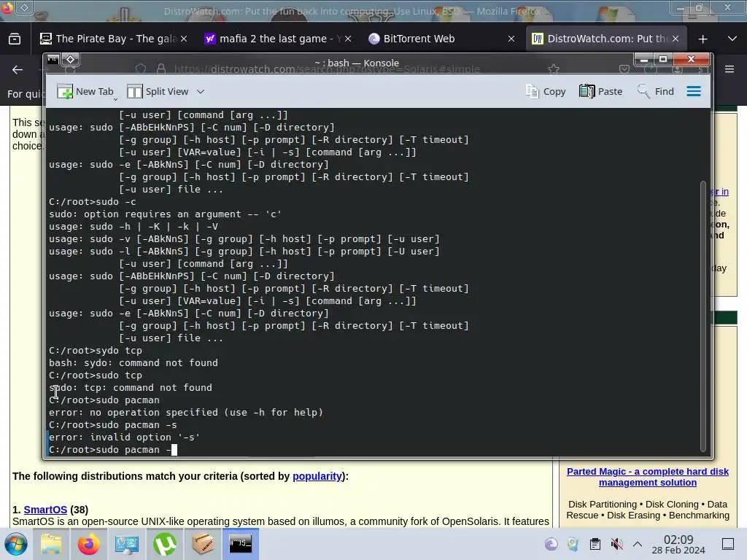This screenshot has width=747, height=560.
Task: Click the 'popularity' link in Firefox
Action: point(317,476)
